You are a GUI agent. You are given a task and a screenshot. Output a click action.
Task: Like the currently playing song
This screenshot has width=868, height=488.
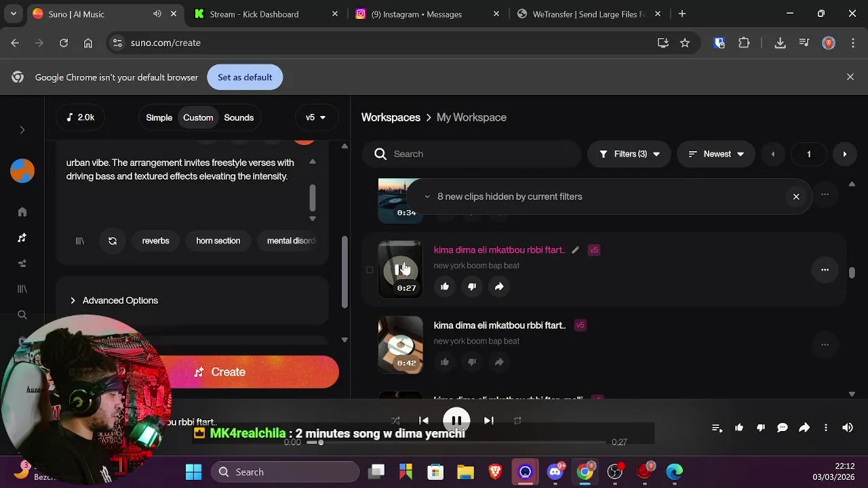739,428
